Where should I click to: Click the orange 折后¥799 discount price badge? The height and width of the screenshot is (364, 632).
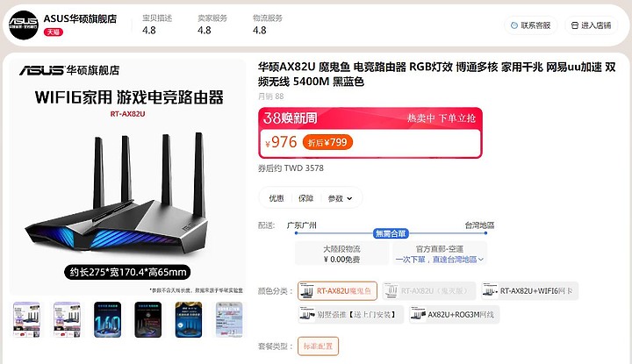click(x=327, y=142)
